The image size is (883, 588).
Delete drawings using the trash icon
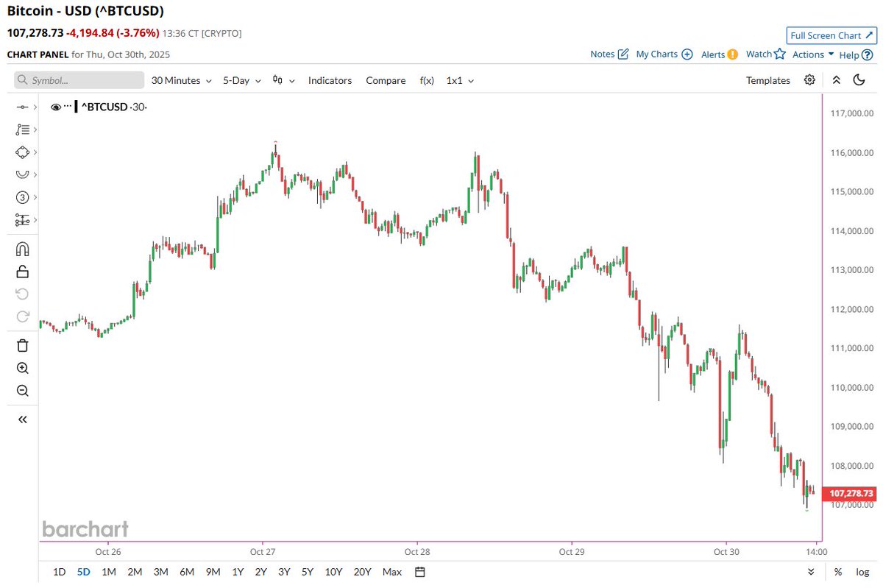22,344
